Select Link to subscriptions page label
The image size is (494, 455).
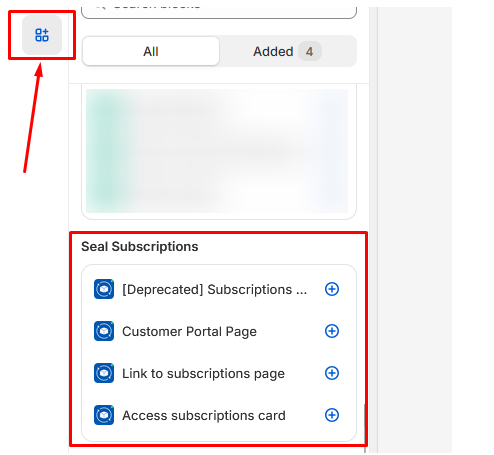click(203, 373)
